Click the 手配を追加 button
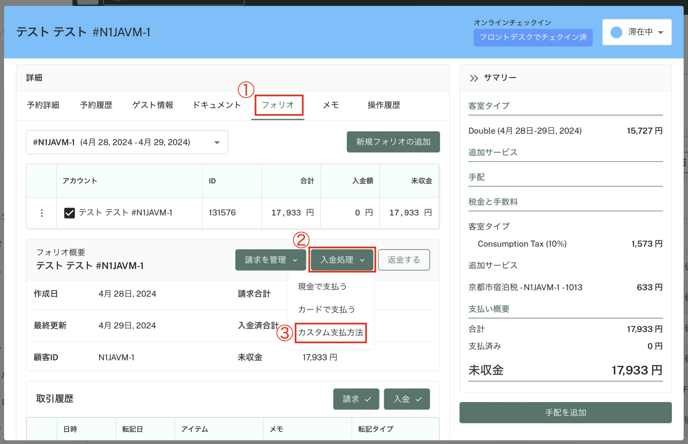688x444 pixels. [565, 412]
